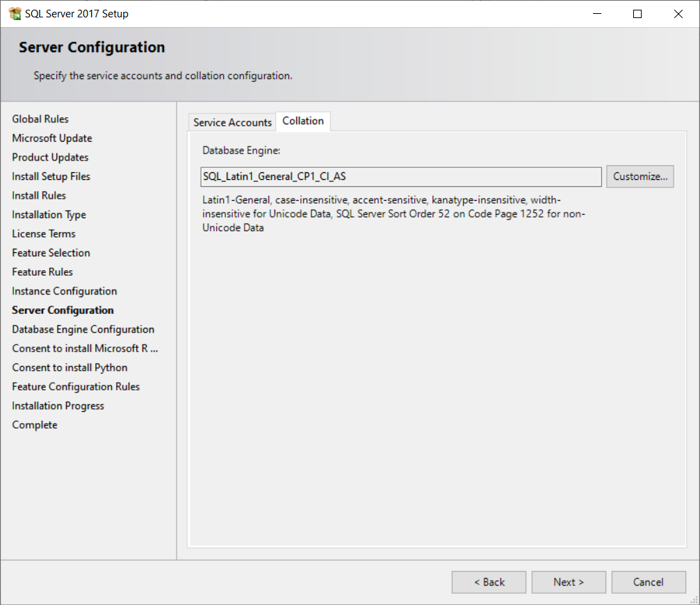Click Install Setup Files step
The image size is (700, 605).
(x=51, y=176)
